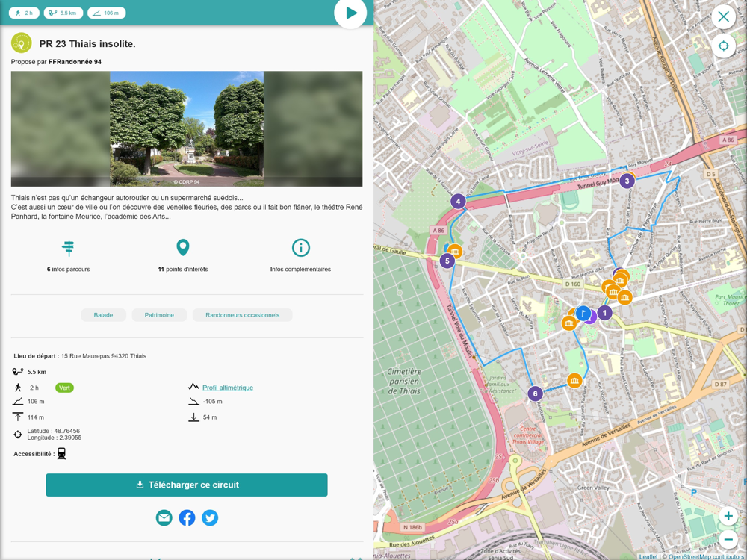Share the route by email

164,517
